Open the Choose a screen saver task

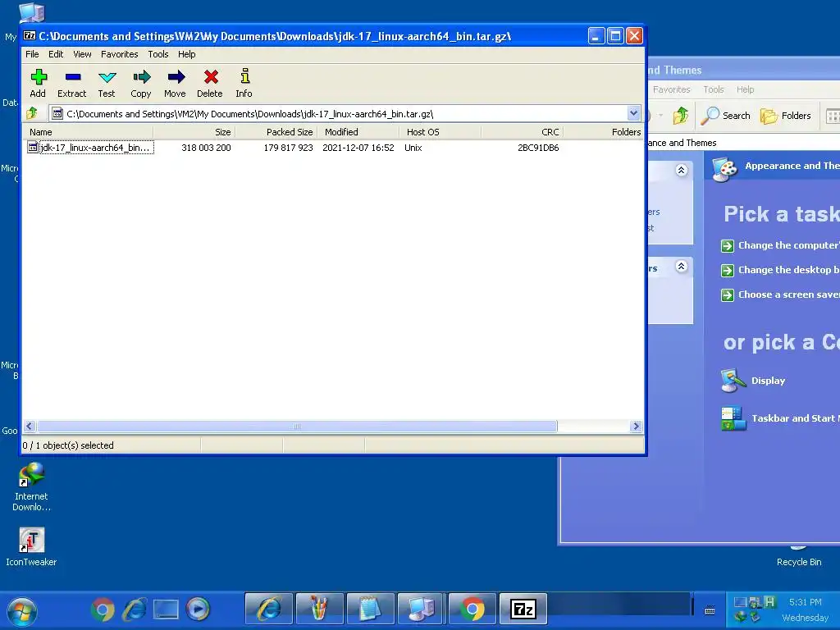click(780, 294)
